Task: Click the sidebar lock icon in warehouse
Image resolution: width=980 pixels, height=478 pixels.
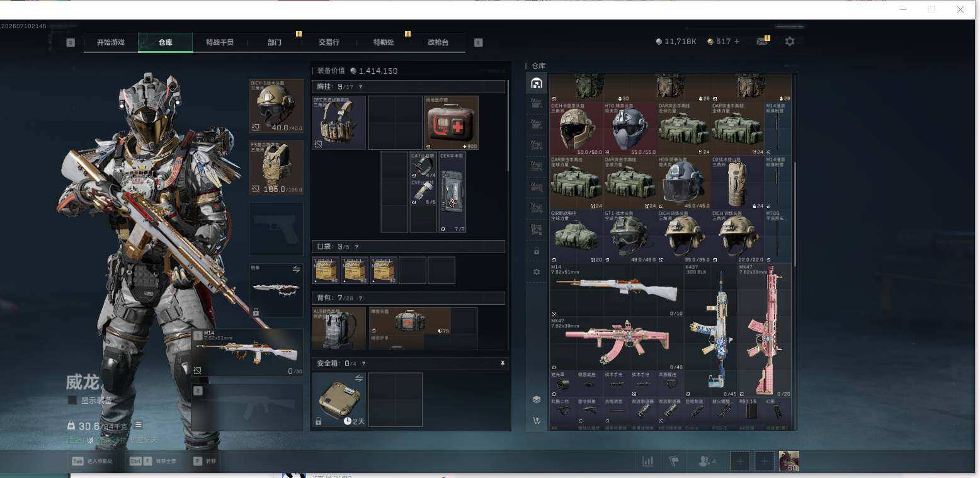Action: coord(537,251)
